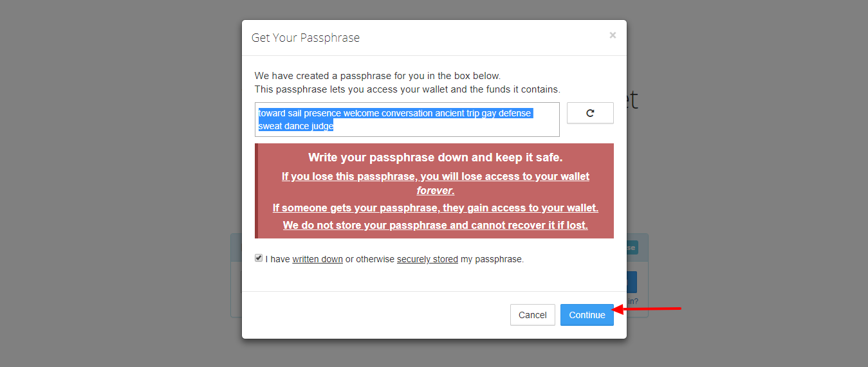
Task: Close the Get Your Passphrase dialog
Action: coord(613,35)
